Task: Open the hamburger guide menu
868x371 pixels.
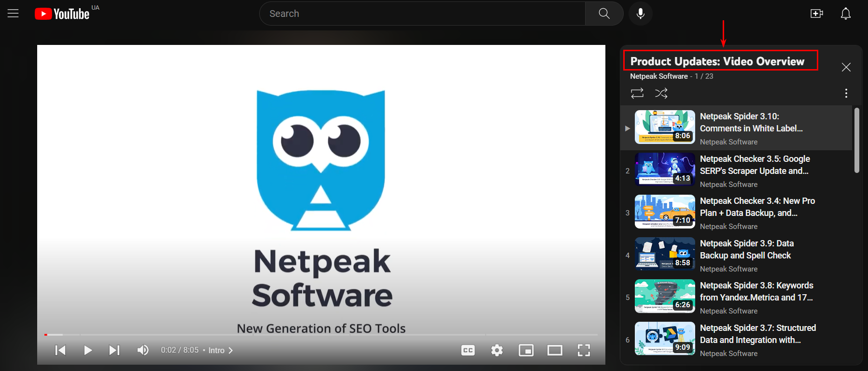Action: [x=13, y=14]
